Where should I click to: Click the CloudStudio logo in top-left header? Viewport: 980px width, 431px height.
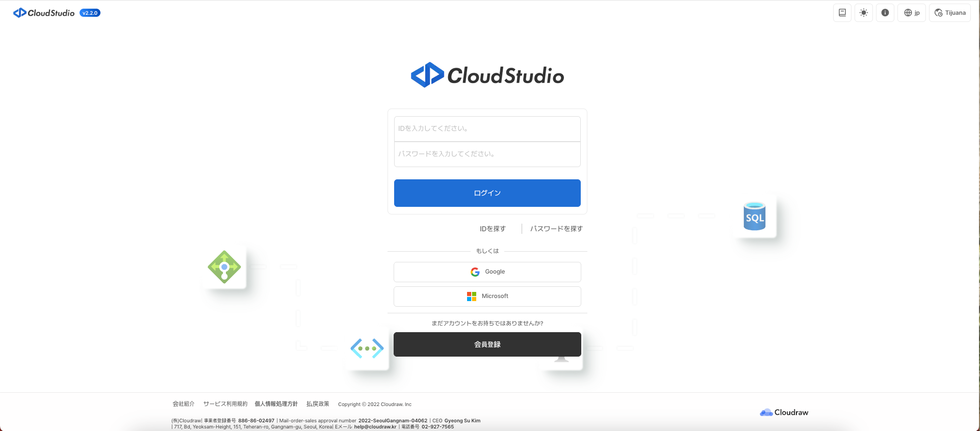[44, 13]
